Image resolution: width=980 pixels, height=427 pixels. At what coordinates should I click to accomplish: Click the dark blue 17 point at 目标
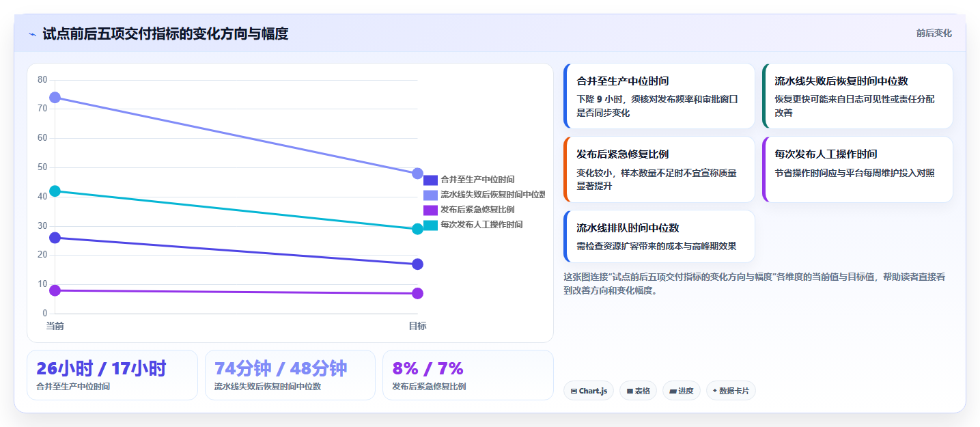pos(417,264)
